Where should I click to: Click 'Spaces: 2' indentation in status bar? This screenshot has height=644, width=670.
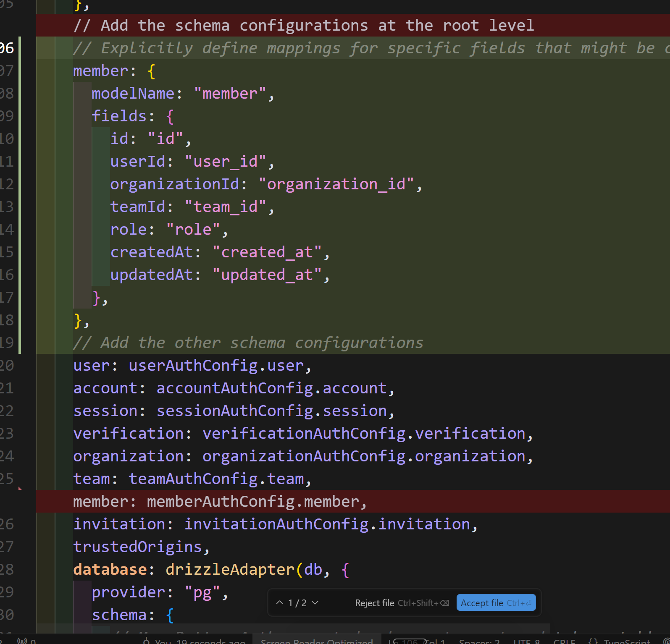point(479,641)
